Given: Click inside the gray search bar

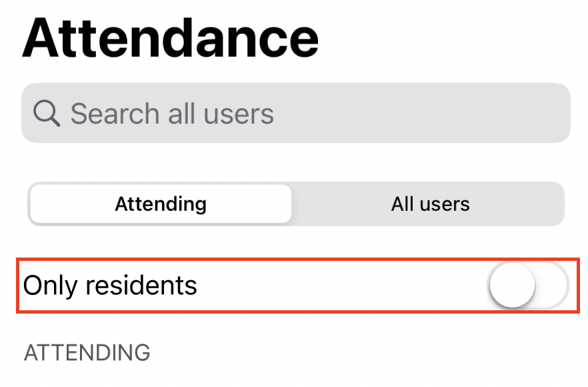Looking at the screenshot, I should [296, 113].
